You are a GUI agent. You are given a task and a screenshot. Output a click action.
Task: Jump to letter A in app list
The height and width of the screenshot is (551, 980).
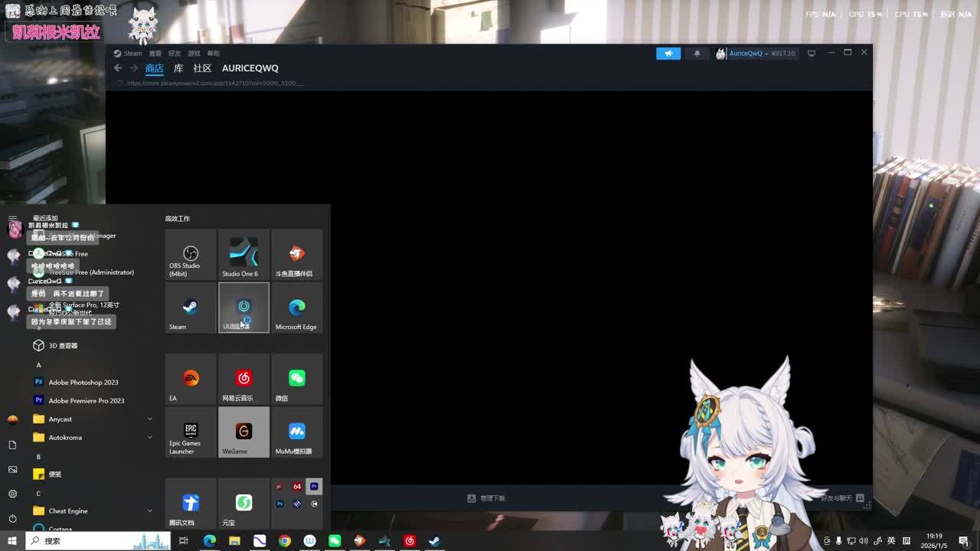(38, 364)
